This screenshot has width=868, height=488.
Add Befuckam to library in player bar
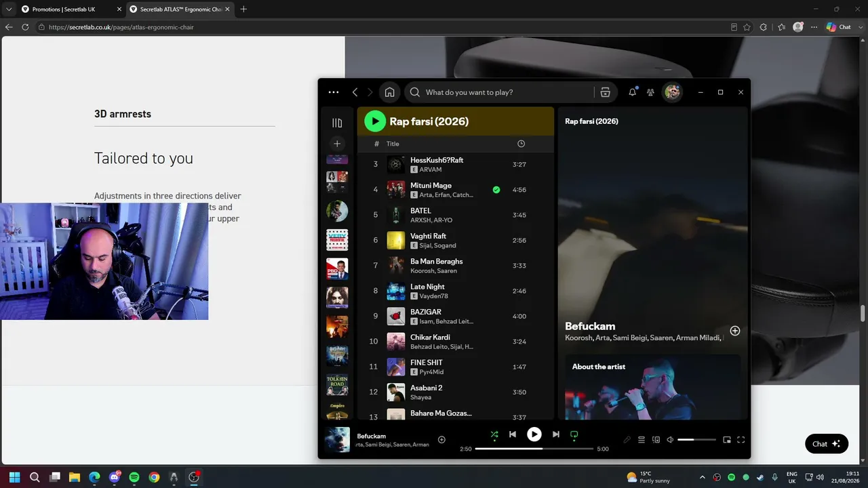point(441,440)
